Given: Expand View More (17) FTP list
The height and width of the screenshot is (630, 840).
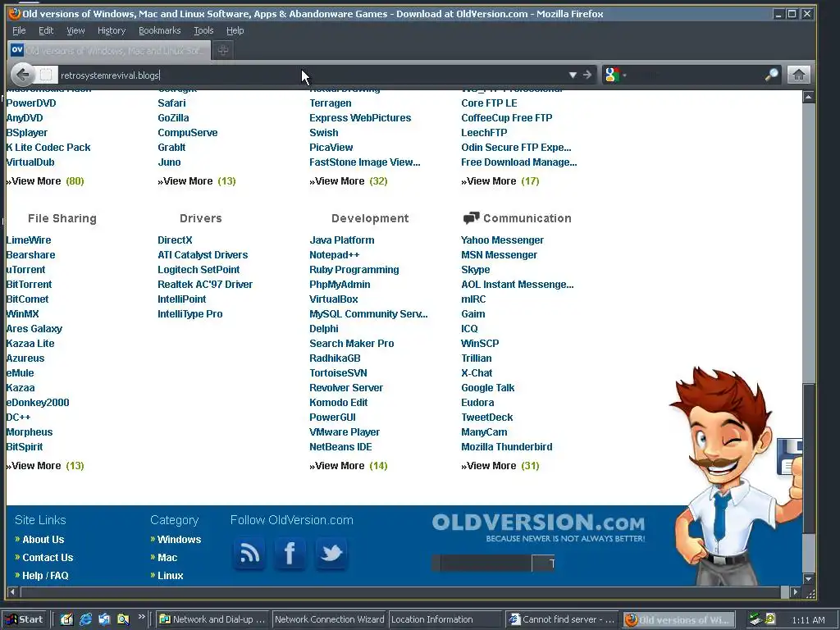Looking at the screenshot, I should (500, 181).
